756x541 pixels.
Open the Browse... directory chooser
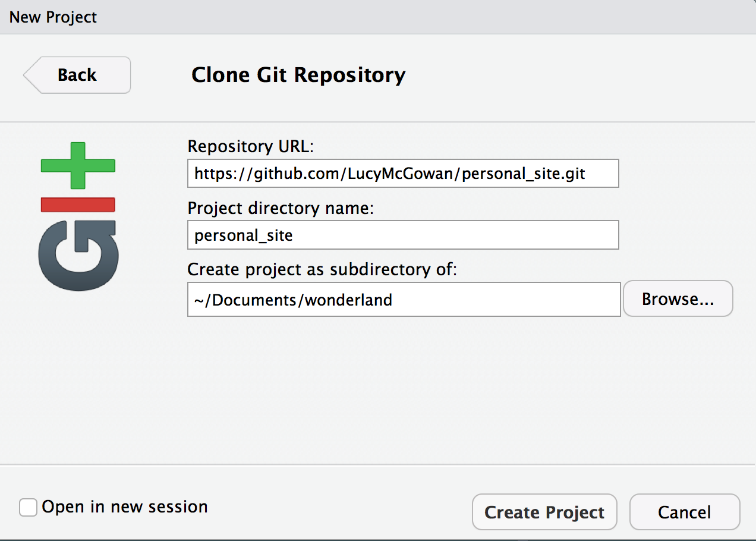[x=678, y=299]
